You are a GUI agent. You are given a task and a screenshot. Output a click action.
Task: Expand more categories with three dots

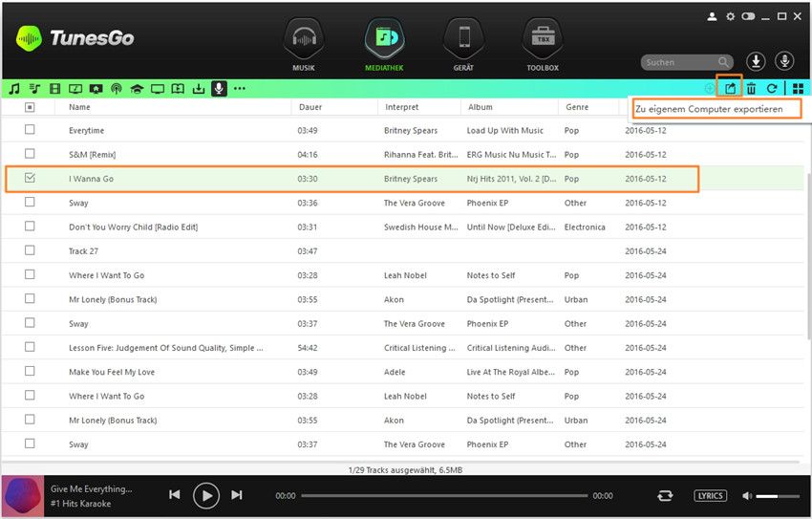[239, 89]
